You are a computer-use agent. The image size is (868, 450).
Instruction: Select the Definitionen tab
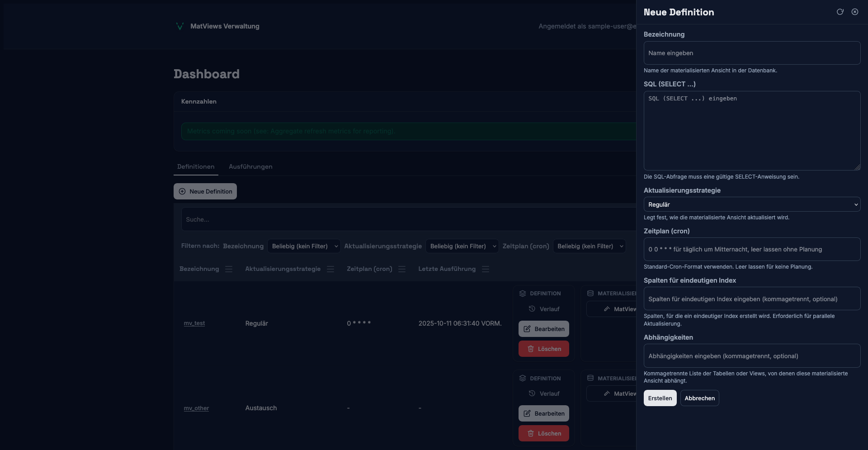coord(196,167)
